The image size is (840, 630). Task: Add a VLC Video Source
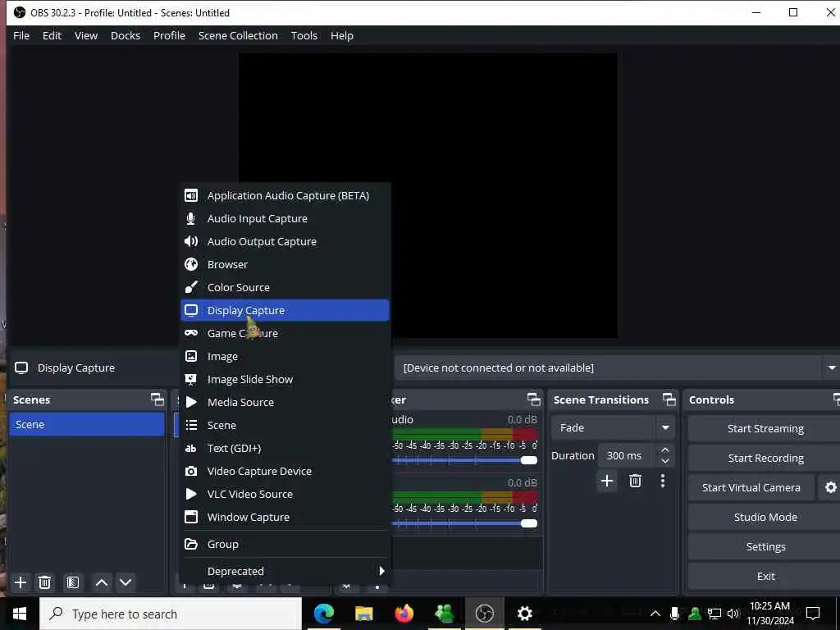coord(285,494)
